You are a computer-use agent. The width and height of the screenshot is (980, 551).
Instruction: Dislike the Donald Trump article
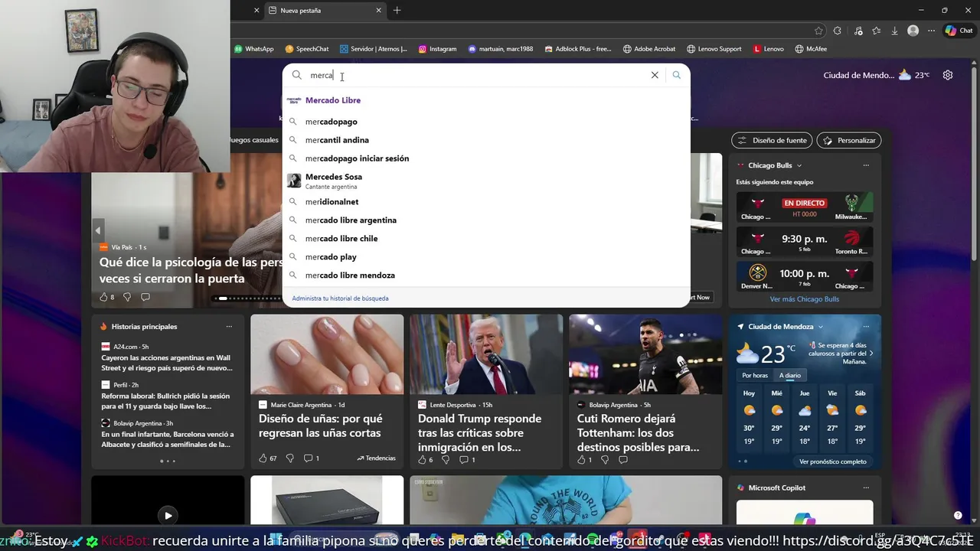coord(446,459)
